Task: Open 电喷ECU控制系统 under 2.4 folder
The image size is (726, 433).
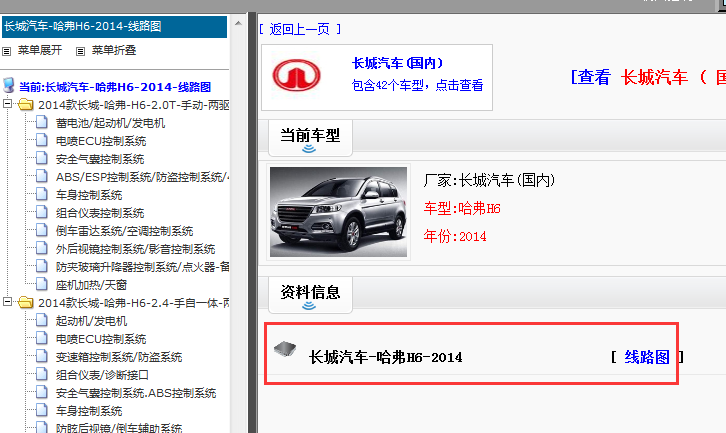Action: [x=101, y=339]
